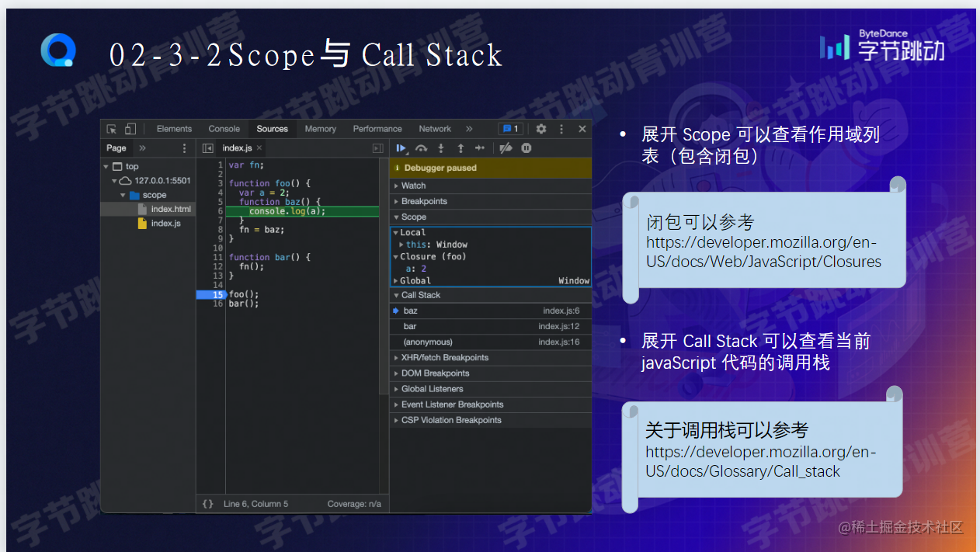Screen dimensions: 980x552
Task: Open the navigator pane three-dot menu
Action: pos(184,148)
